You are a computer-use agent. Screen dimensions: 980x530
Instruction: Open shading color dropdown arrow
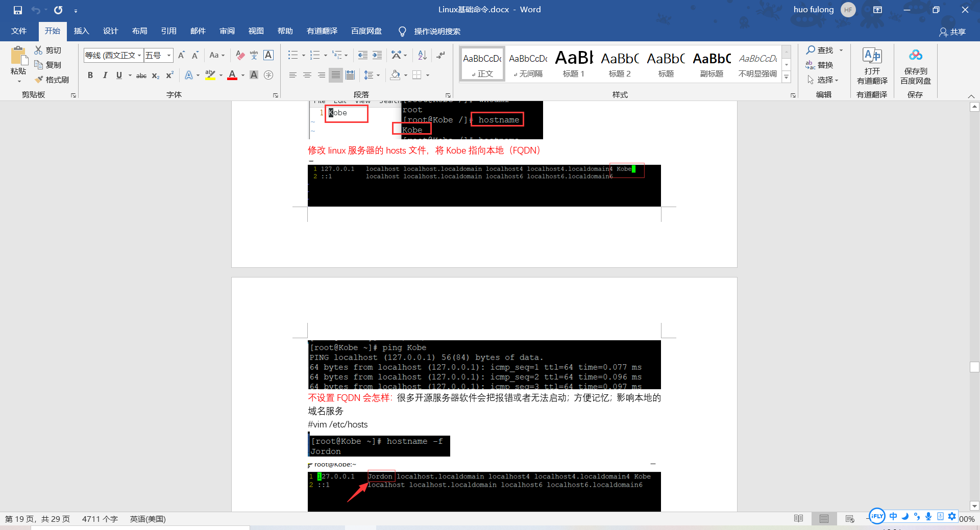pyautogui.click(x=406, y=75)
